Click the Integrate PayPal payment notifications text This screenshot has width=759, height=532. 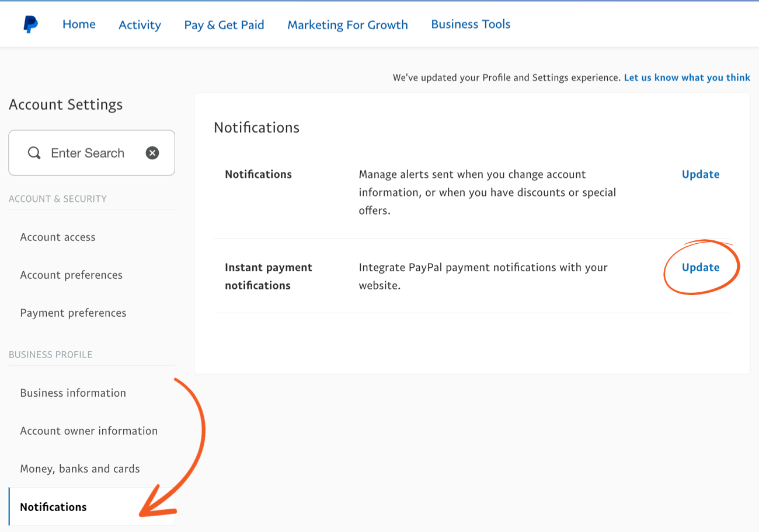[483, 276]
